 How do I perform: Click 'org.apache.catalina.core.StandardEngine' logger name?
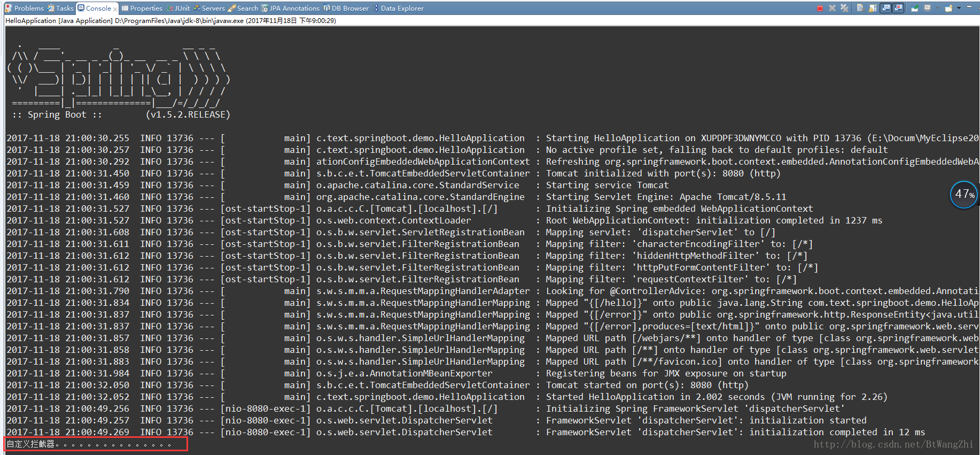pyautogui.click(x=420, y=197)
